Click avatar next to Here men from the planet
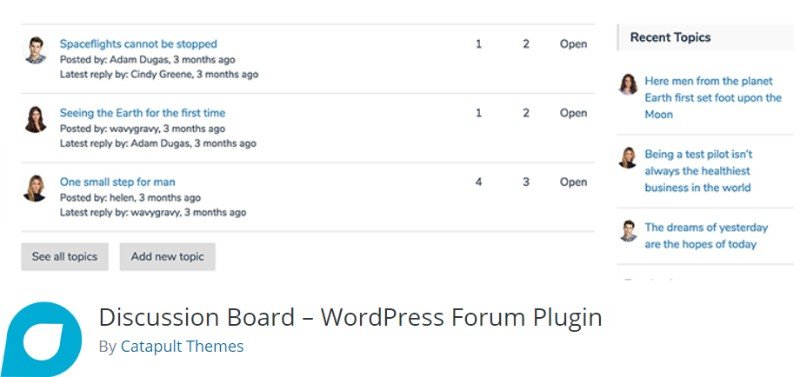 click(629, 84)
